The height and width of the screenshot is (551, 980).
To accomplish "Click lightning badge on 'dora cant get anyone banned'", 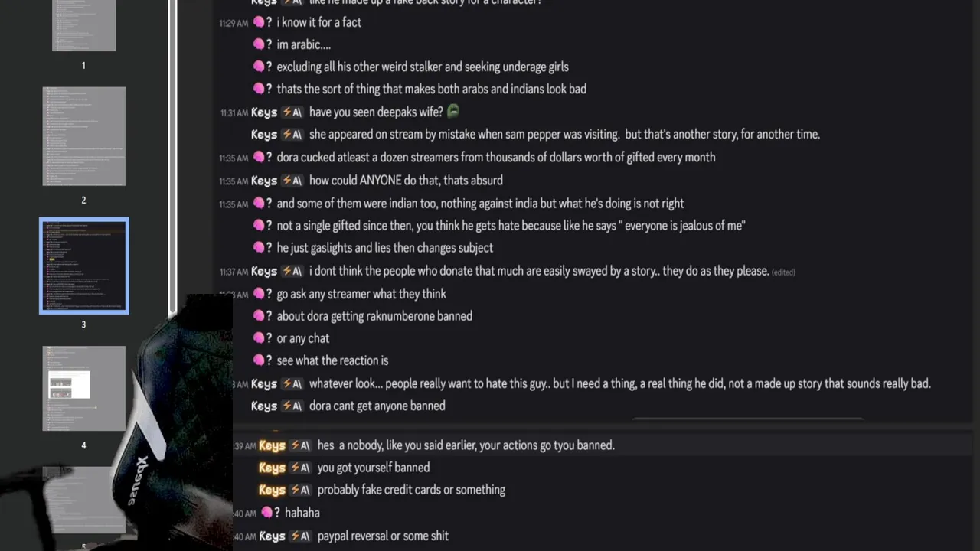I will tap(292, 406).
